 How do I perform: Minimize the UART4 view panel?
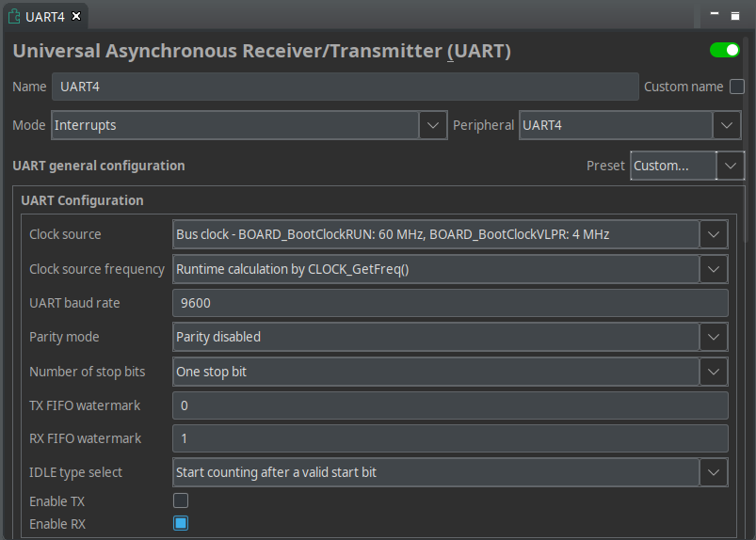(715, 15)
